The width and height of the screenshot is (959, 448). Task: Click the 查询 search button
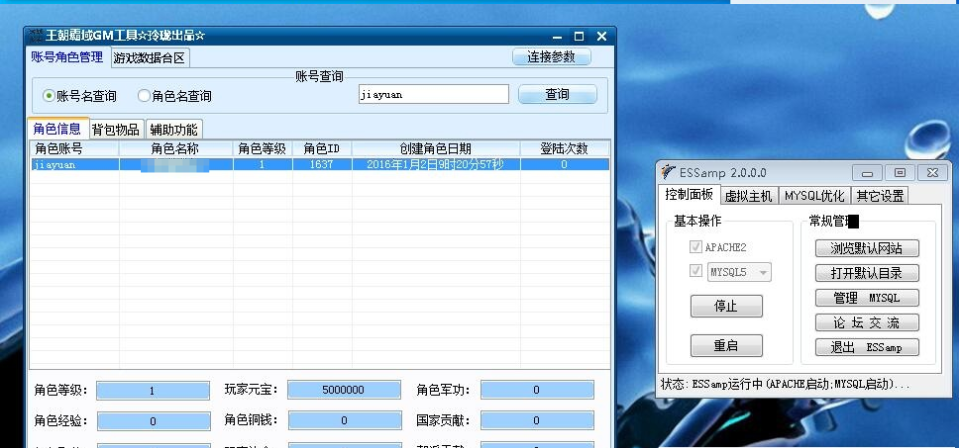point(557,95)
